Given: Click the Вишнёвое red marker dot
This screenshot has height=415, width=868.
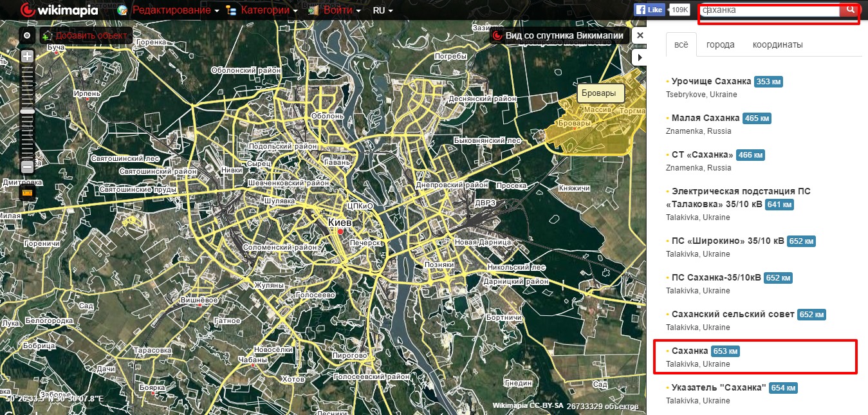Looking at the screenshot, I should coord(199,306).
